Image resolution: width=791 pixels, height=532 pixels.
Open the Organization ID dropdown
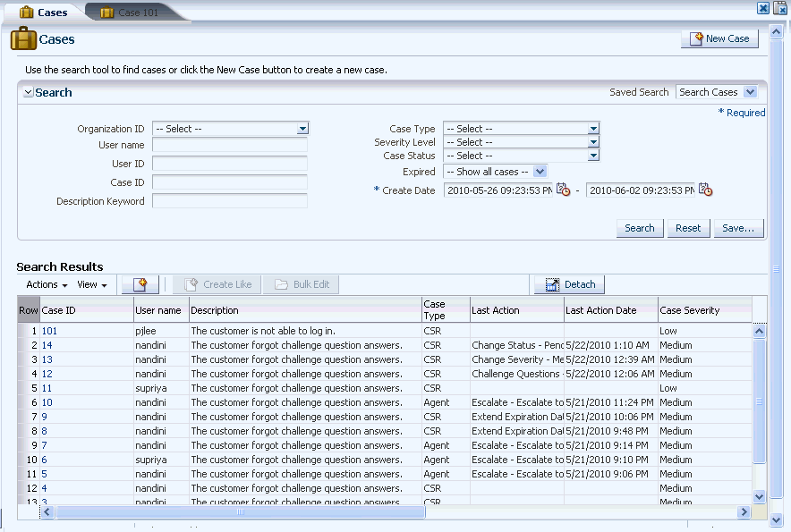click(302, 128)
